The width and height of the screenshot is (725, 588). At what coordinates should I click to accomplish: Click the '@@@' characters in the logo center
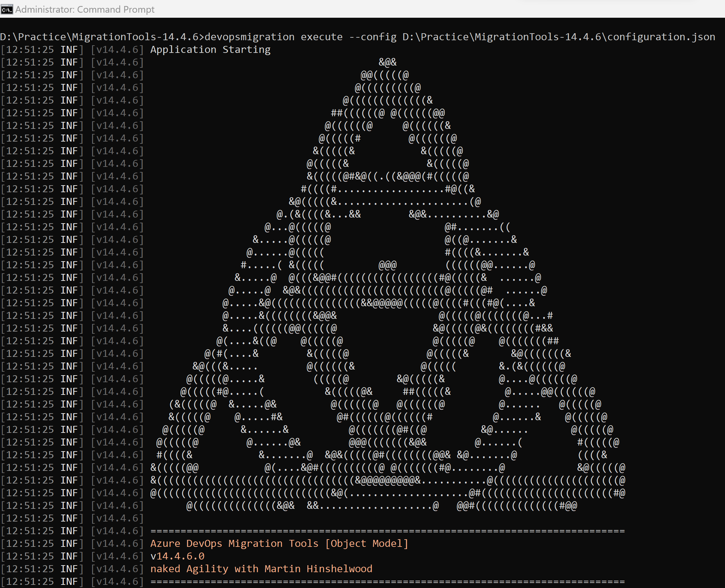(388, 265)
